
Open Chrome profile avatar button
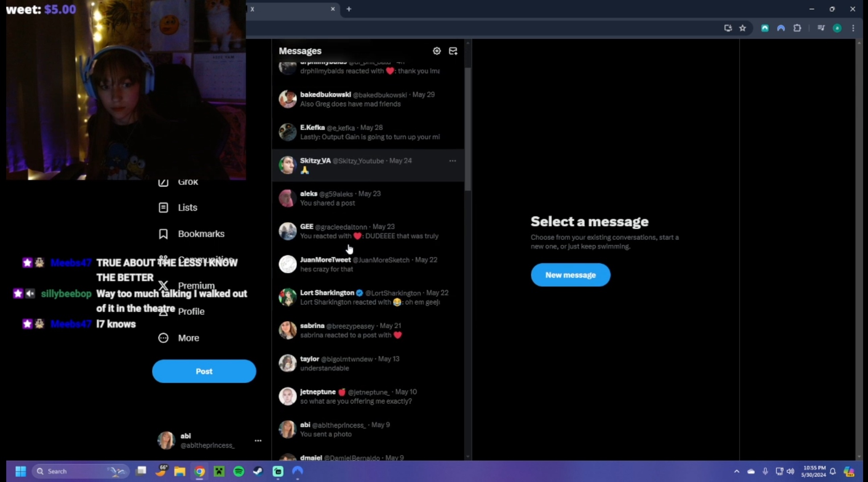coord(837,28)
